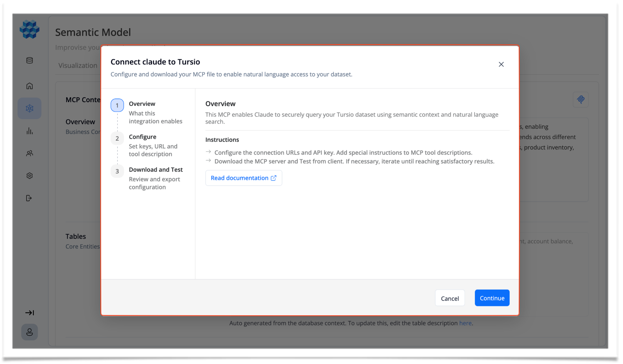Open the database icon in sidebar
The image size is (623, 364).
point(29,60)
